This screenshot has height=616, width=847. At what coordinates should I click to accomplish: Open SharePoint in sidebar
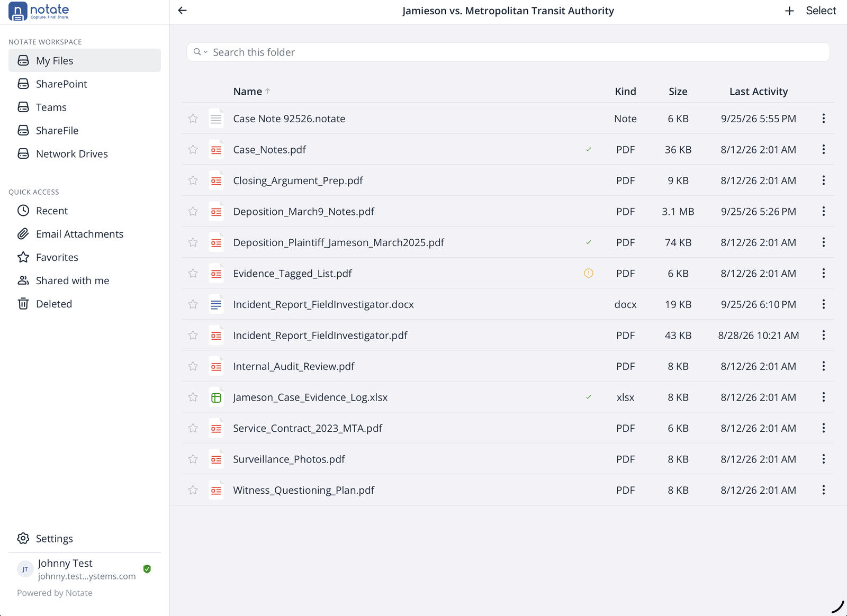[x=85, y=84]
